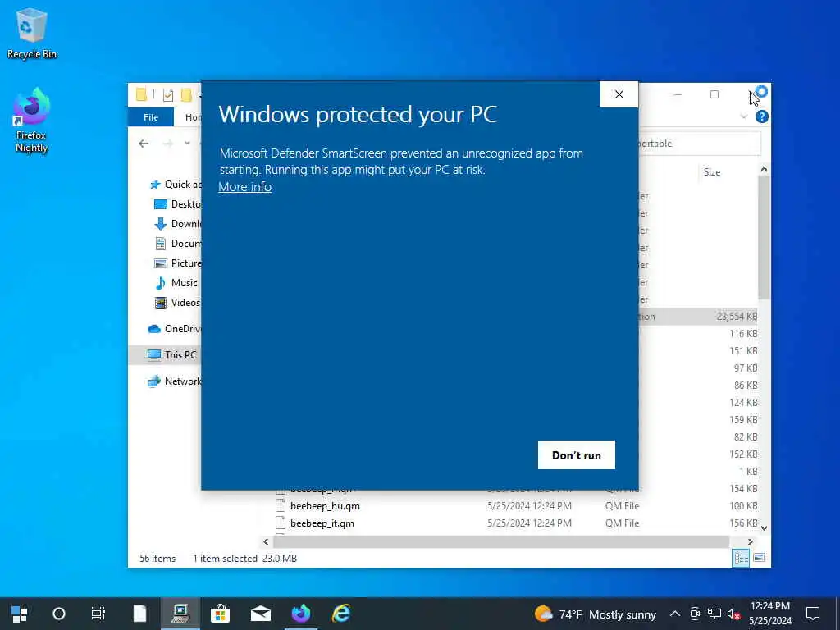The height and width of the screenshot is (630, 840).
Task: Open Microsoft Store from taskbar
Action: 220,614
